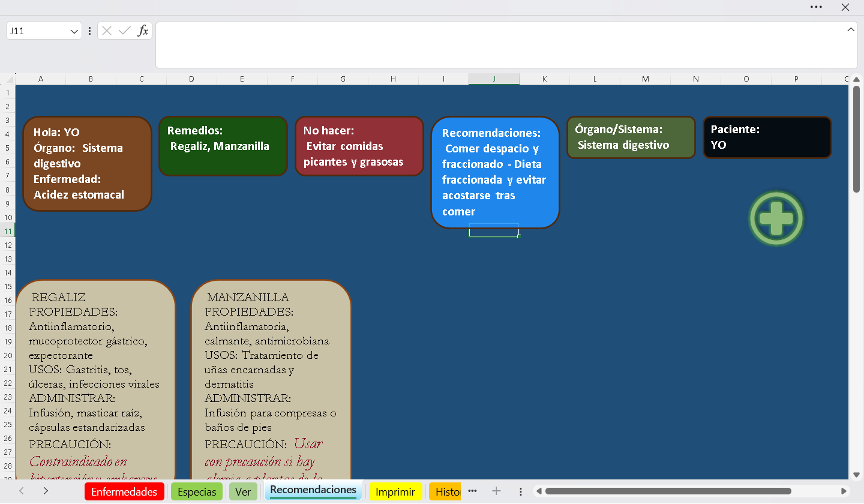
Task: Open the Enfermedades sheet tab
Action: tap(124, 492)
